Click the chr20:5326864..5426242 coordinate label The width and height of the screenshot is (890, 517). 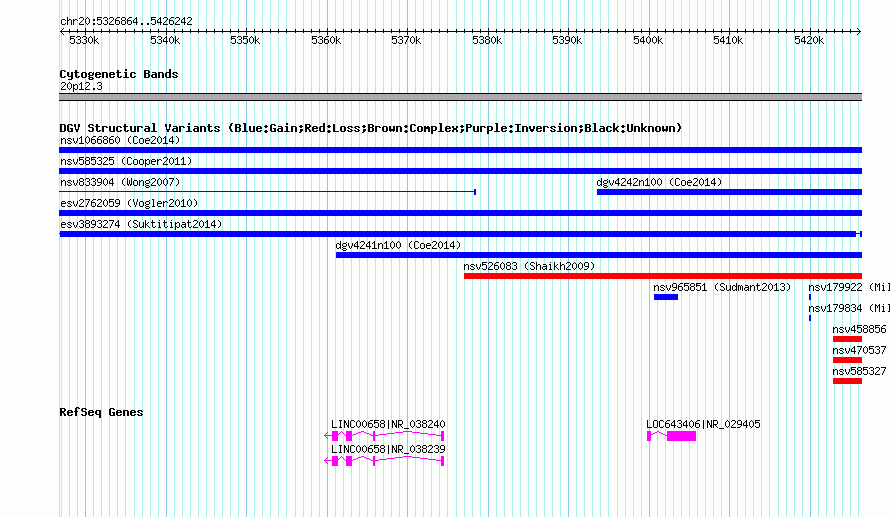(x=126, y=21)
